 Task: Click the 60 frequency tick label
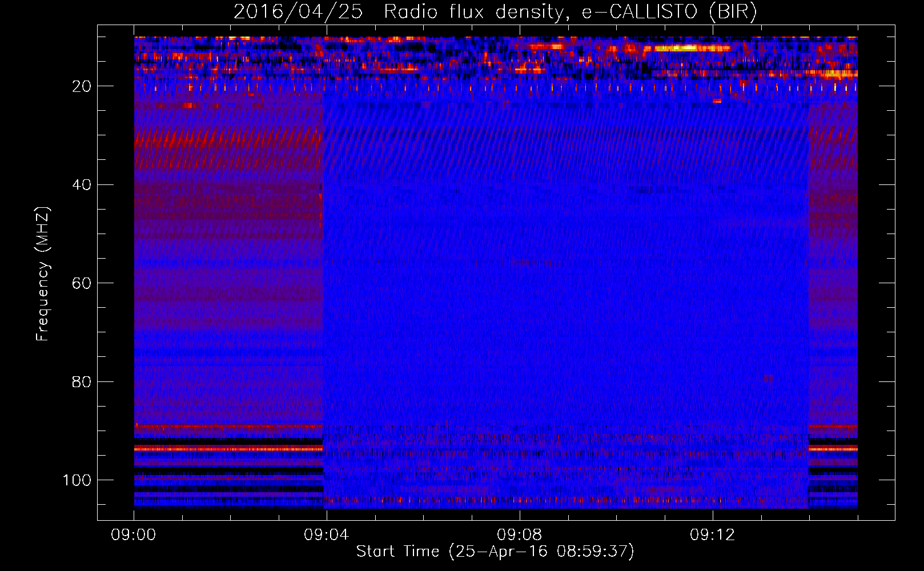pyautogui.click(x=82, y=283)
